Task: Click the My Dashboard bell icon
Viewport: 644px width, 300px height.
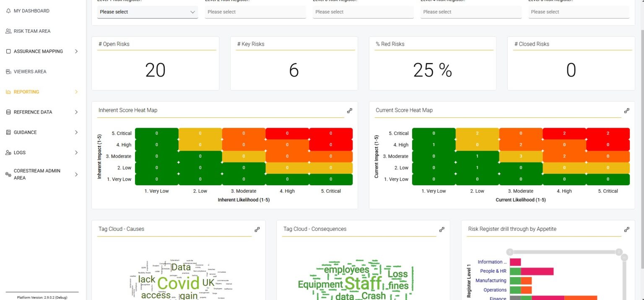Action: coord(8,10)
